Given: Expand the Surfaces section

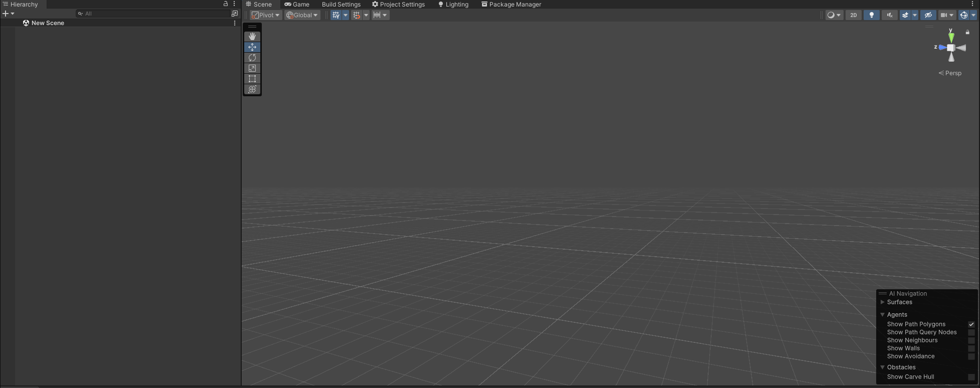Looking at the screenshot, I should (x=883, y=302).
